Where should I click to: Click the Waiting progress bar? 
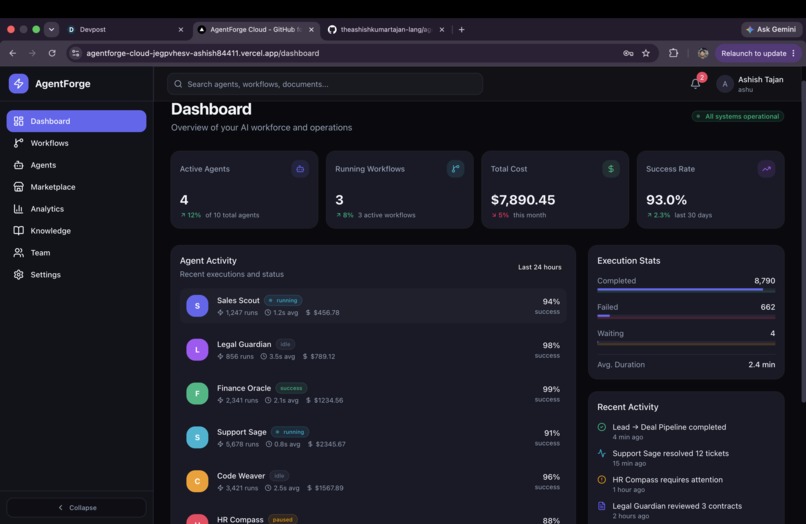tap(686, 342)
